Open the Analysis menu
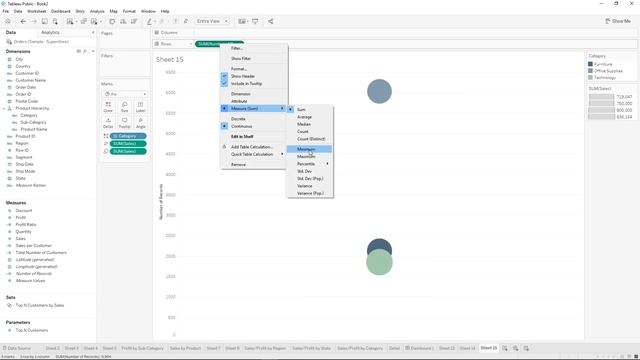This screenshot has height=360, width=640. [x=97, y=11]
